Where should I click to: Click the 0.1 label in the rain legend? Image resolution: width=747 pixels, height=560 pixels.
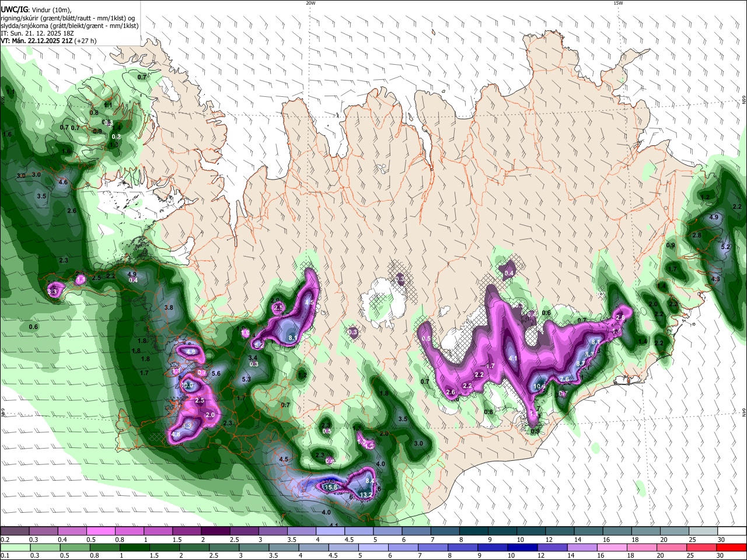(x=5, y=556)
